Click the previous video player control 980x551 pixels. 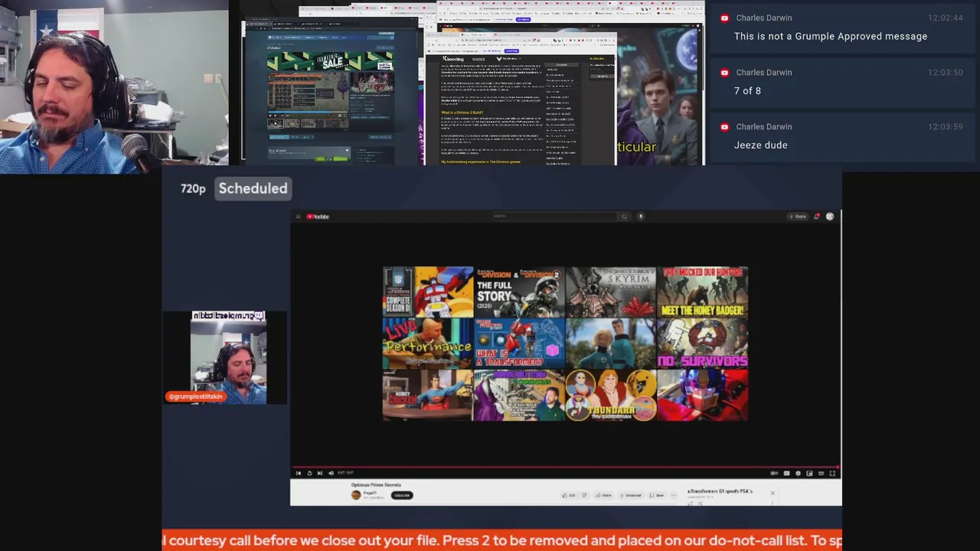click(x=298, y=473)
